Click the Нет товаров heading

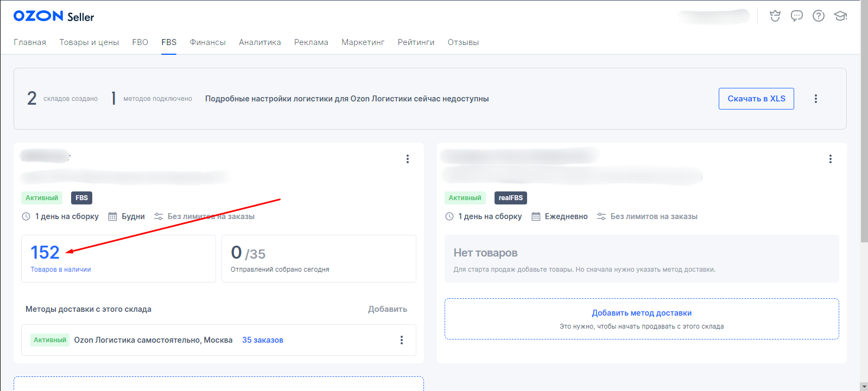point(485,253)
